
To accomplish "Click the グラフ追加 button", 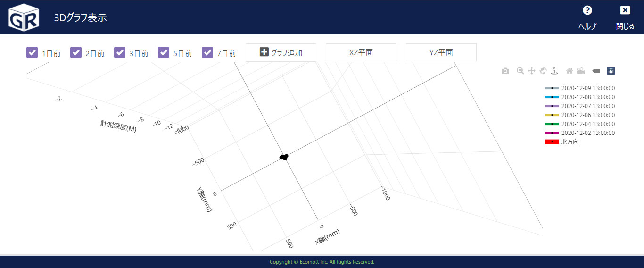I will point(281,52).
